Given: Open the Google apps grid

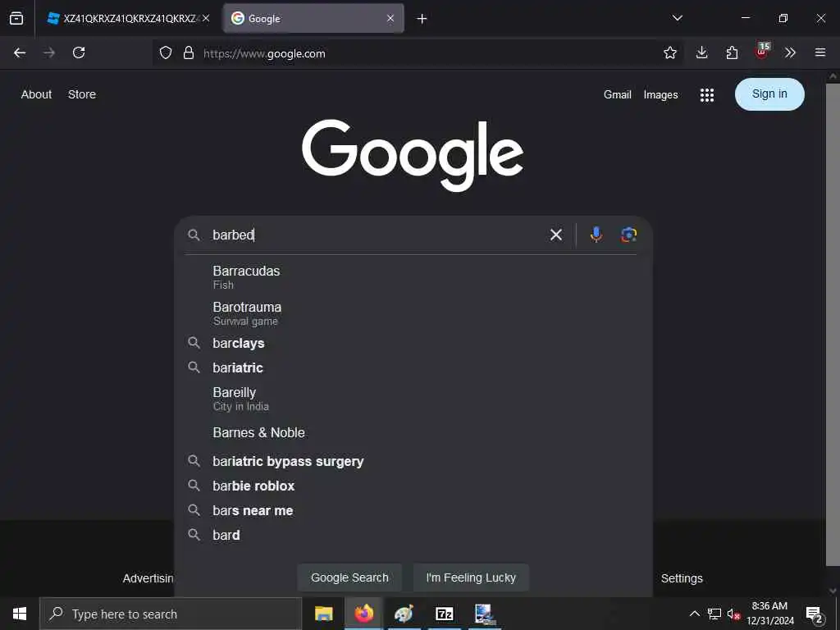Looking at the screenshot, I should 706,95.
